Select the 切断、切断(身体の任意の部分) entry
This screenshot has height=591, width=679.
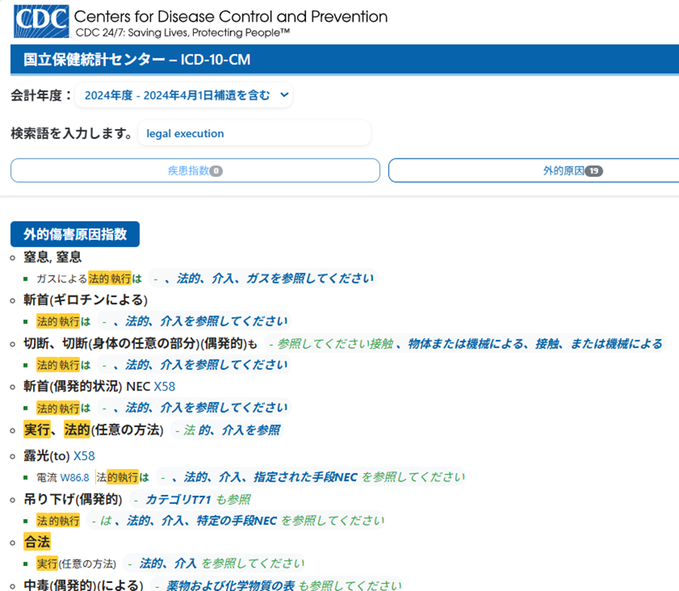click(x=140, y=344)
